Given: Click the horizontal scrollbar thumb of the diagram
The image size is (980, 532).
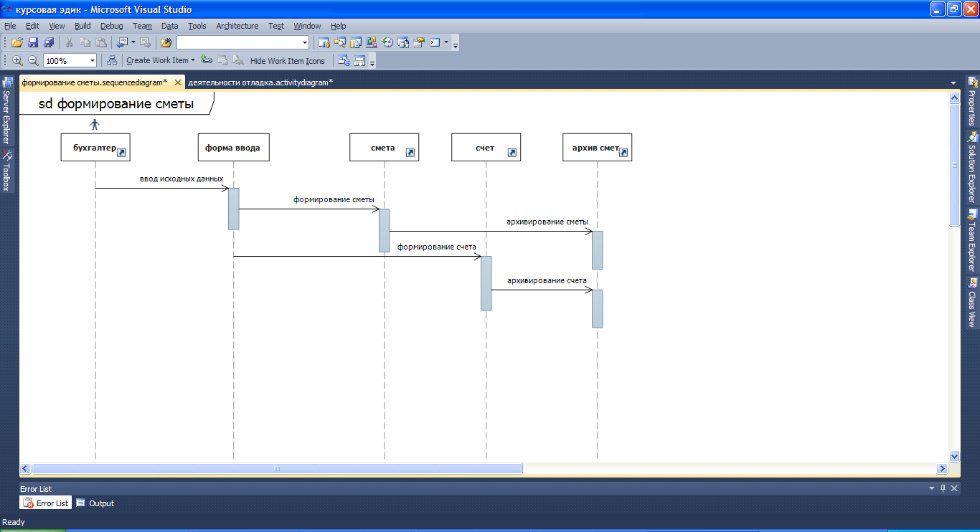Looking at the screenshot, I should click(277, 469).
